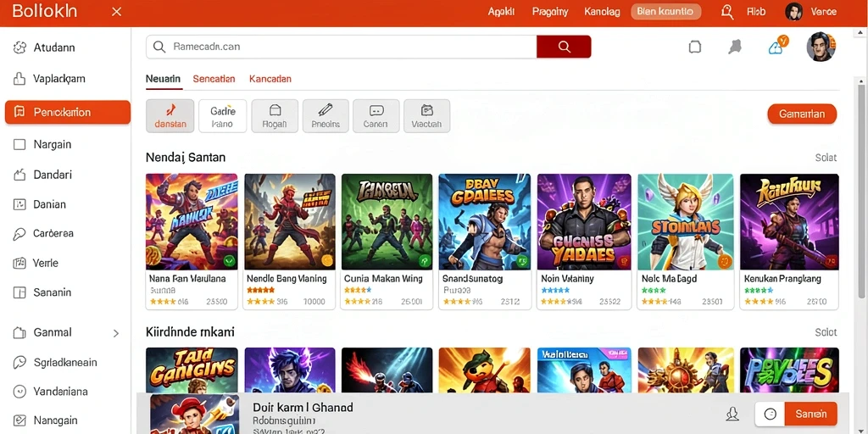Click the Boliokln logo
The height and width of the screenshot is (434, 868).
tap(44, 11)
